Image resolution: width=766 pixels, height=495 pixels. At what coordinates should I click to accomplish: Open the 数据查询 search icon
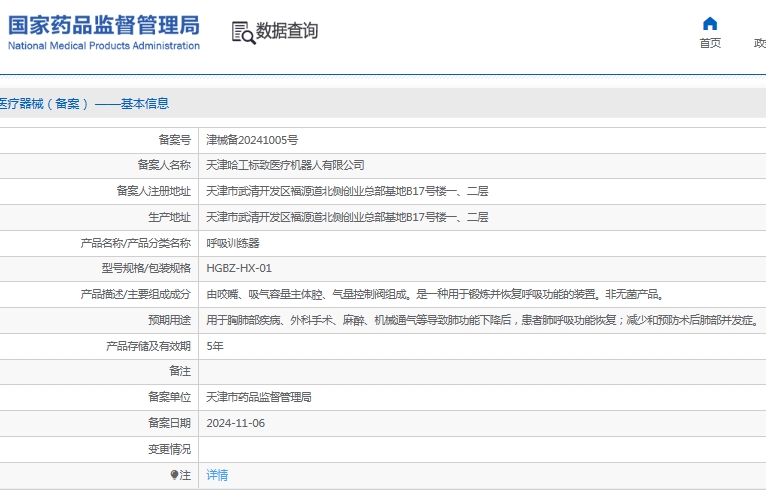click(243, 32)
